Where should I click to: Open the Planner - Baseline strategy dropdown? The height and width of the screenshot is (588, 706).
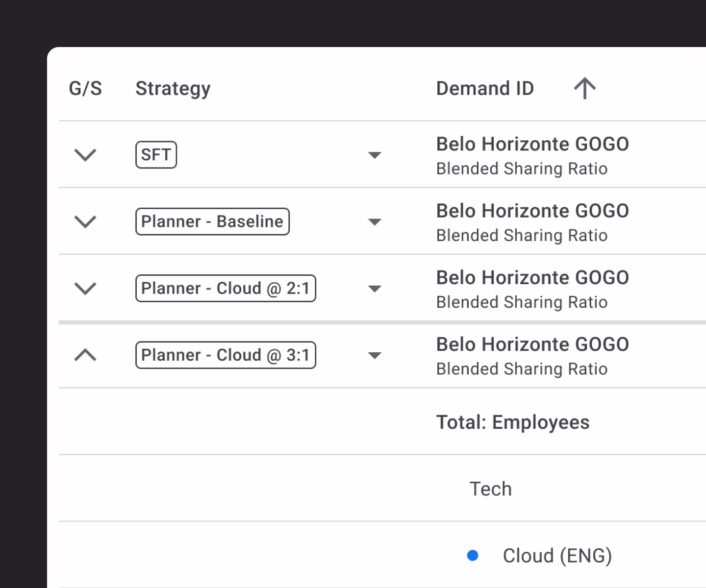[375, 221]
